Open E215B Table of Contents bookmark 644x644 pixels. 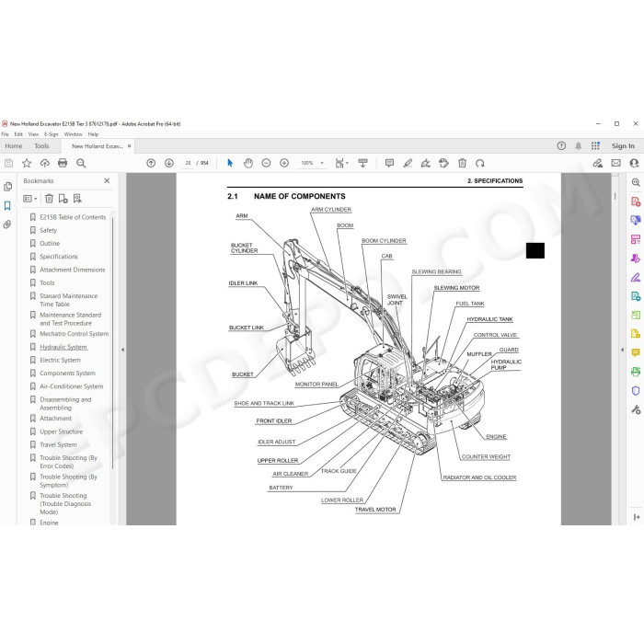point(73,217)
